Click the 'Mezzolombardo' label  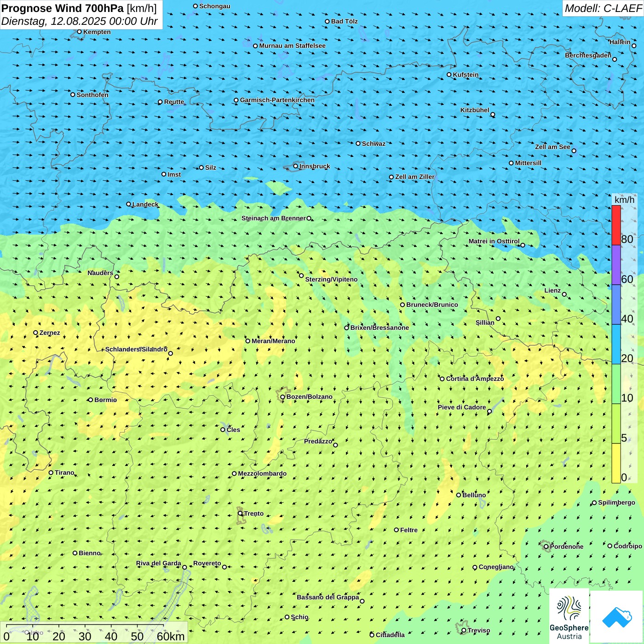[x=262, y=473]
